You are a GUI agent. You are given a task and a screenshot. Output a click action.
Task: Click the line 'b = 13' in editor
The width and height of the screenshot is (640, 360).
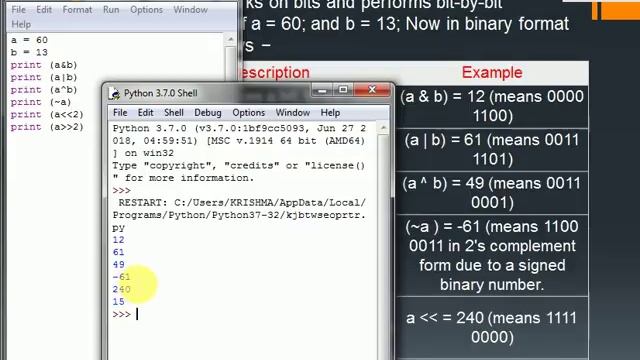29,52
